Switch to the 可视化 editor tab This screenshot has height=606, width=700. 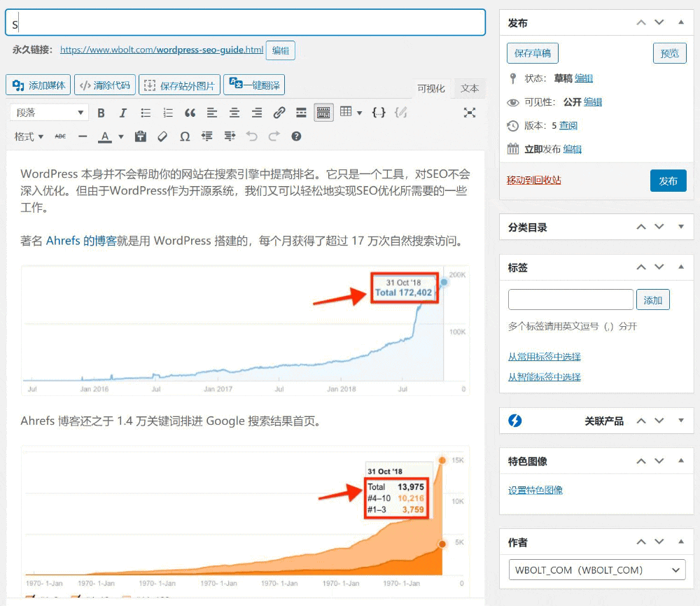pos(431,88)
